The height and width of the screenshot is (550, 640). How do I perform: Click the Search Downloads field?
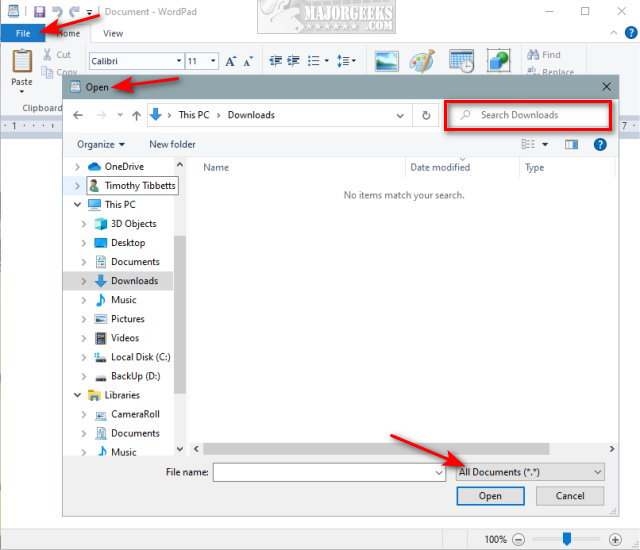tap(528, 115)
